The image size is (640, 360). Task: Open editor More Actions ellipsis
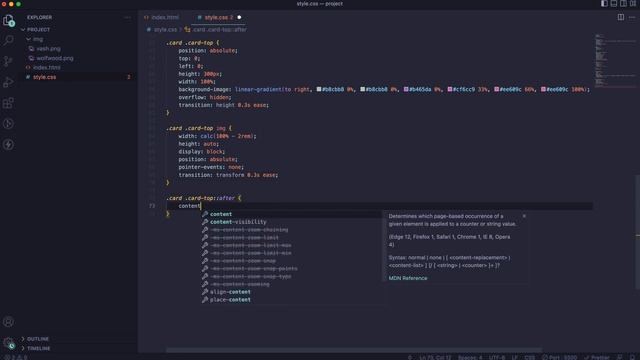pyautogui.click(x=632, y=17)
